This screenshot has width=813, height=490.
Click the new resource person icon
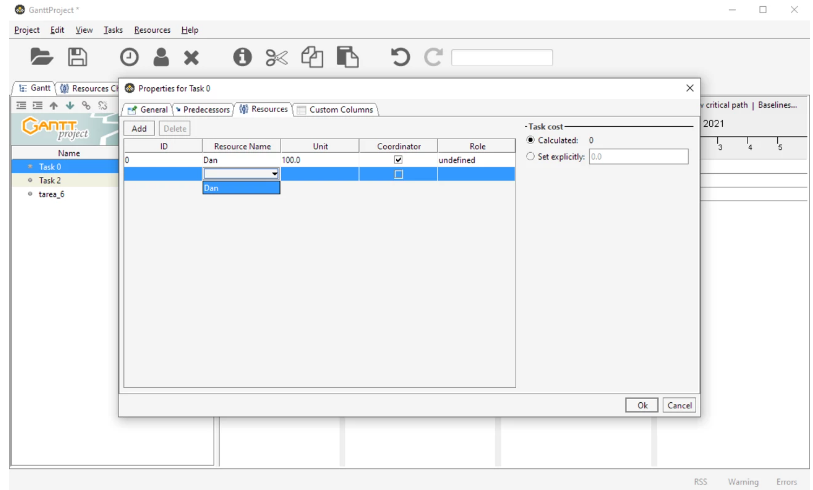point(160,58)
